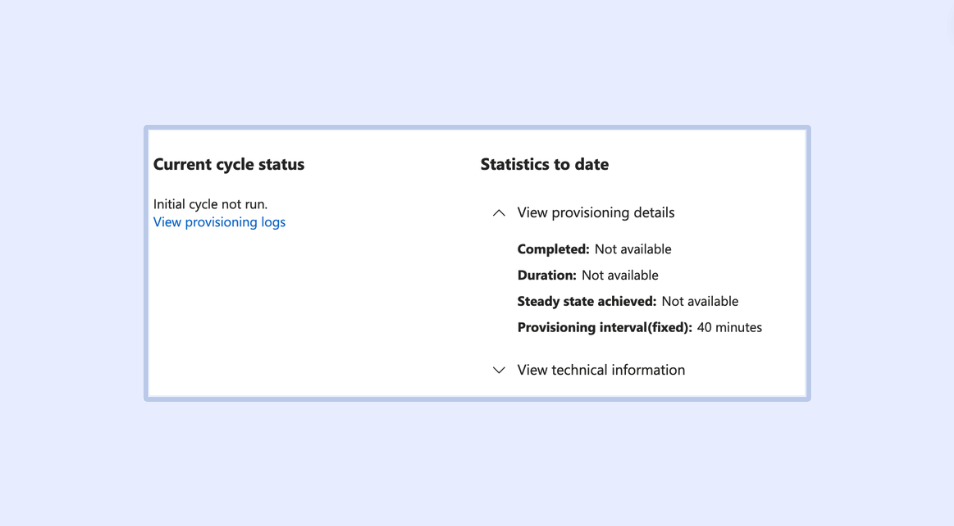Select the Statistics to date heading
954x526 pixels.
tap(544, 164)
